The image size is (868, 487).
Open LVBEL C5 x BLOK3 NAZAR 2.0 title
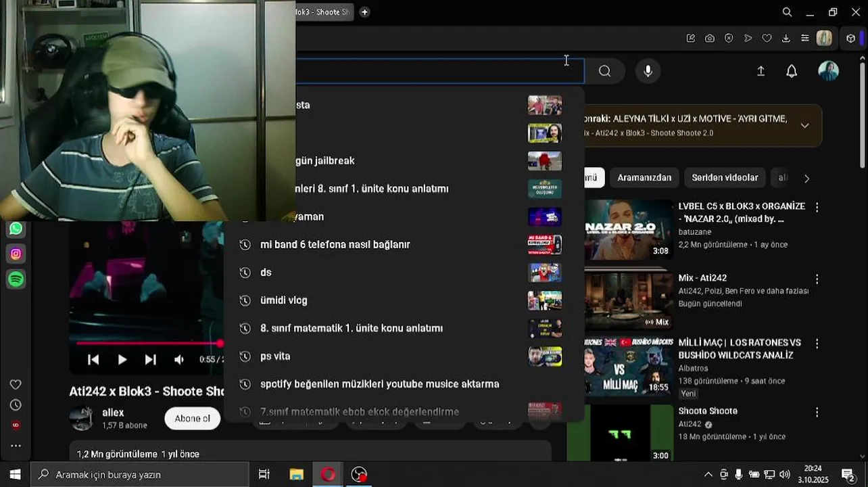pyautogui.click(x=742, y=212)
